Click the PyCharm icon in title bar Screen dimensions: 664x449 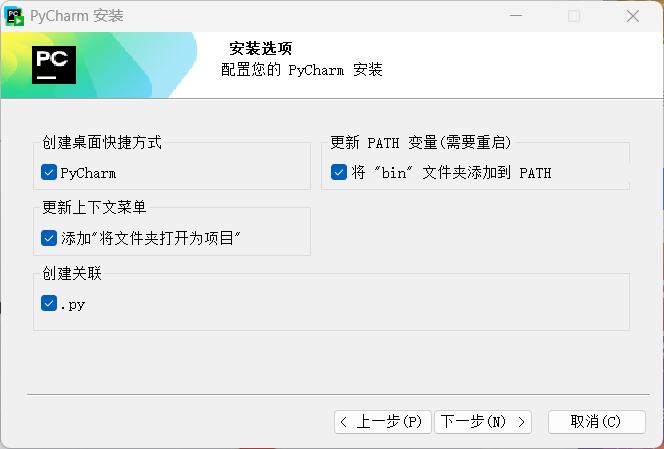(14, 16)
